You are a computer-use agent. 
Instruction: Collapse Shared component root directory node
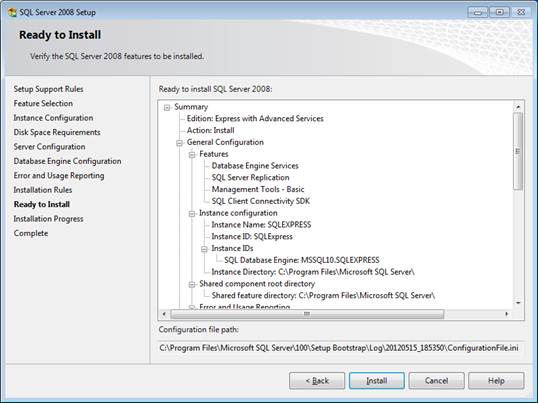(x=192, y=285)
